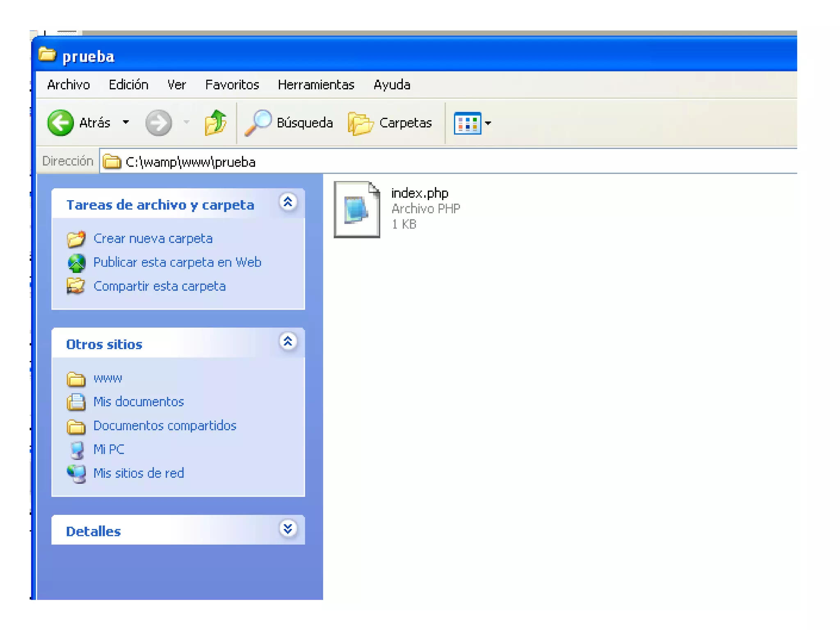840x630 pixels.
Task: Collapse the Otros sitios panel
Action: pos(288,341)
